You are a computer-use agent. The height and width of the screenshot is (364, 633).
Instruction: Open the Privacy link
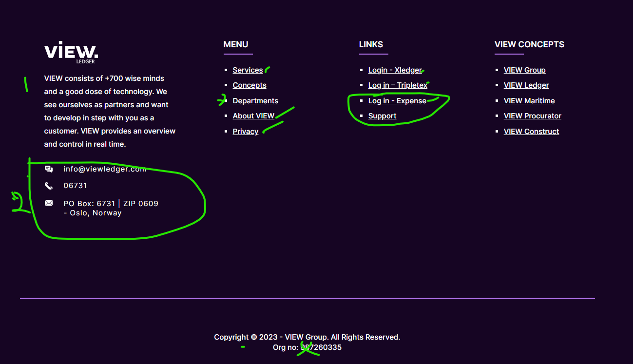click(246, 132)
